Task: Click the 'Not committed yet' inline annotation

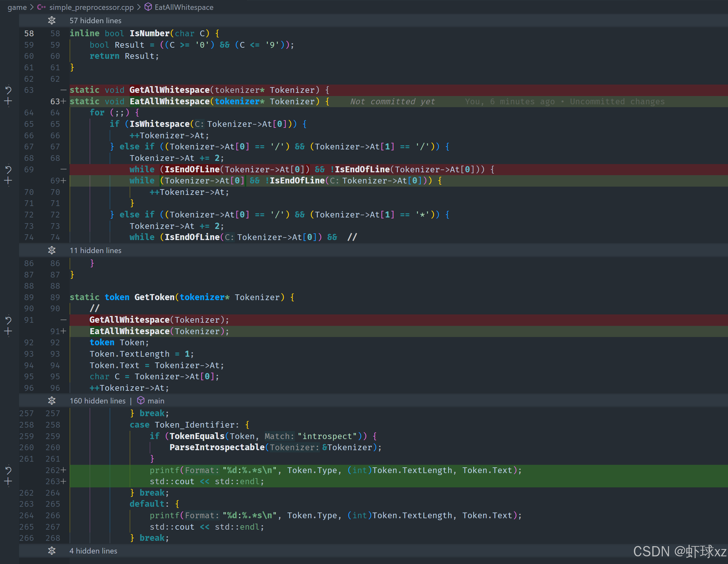Action: click(x=392, y=101)
